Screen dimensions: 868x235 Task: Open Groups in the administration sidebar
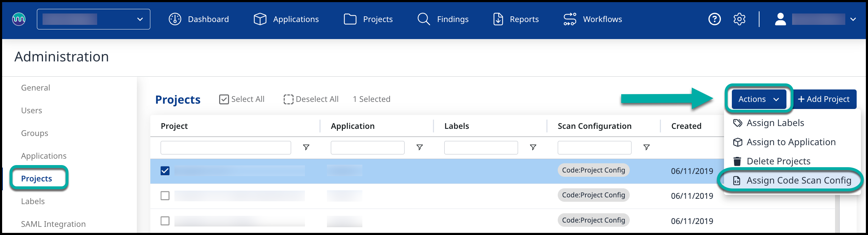[34, 133]
